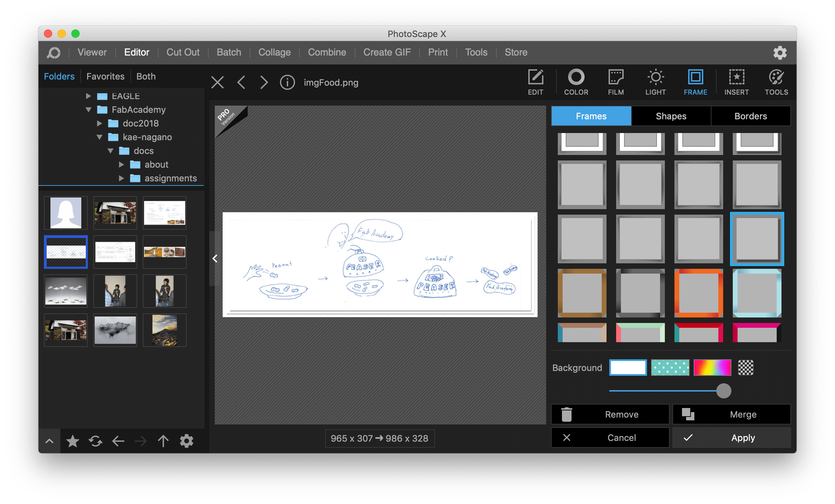Show image info for imgFood.png

[x=287, y=83]
